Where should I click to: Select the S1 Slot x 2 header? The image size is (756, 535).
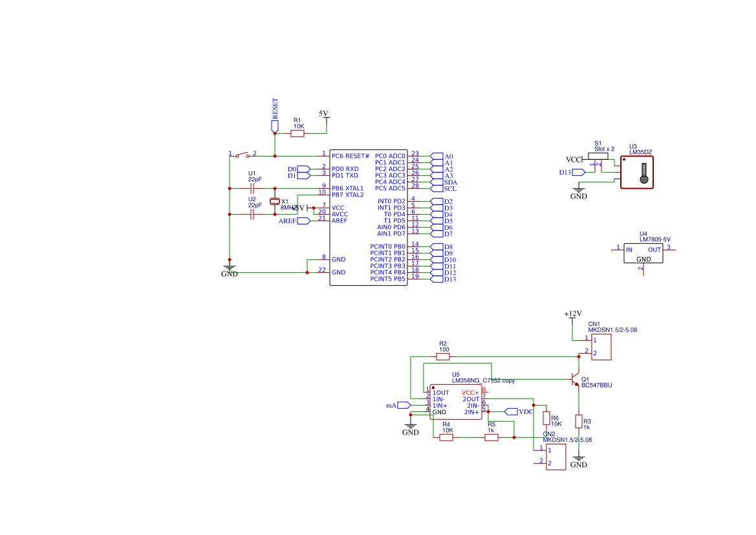(598, 157)
